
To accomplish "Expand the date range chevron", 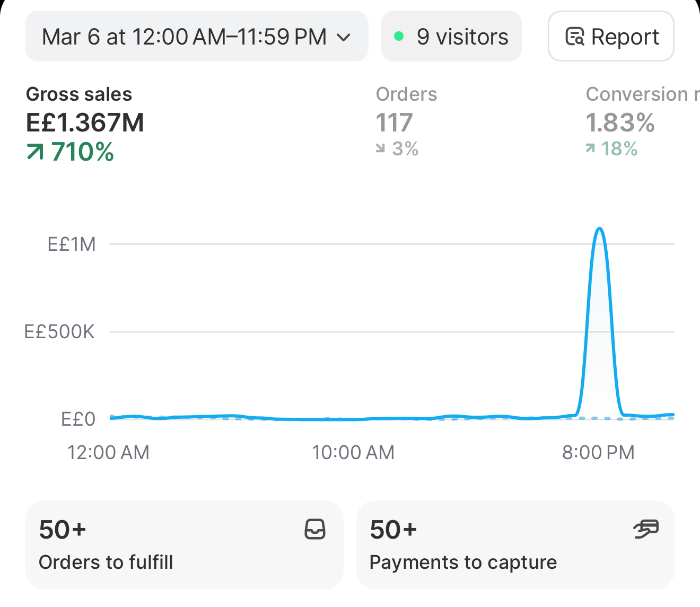I will (x=344, y=37).
